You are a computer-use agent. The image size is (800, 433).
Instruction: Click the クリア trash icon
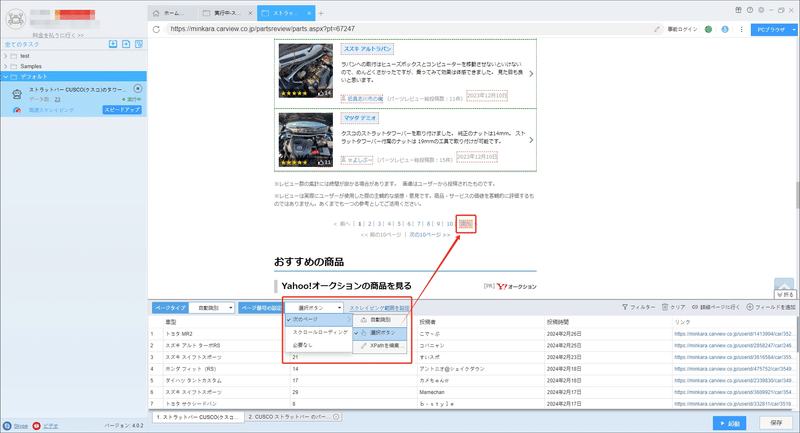tap(665, 307)
